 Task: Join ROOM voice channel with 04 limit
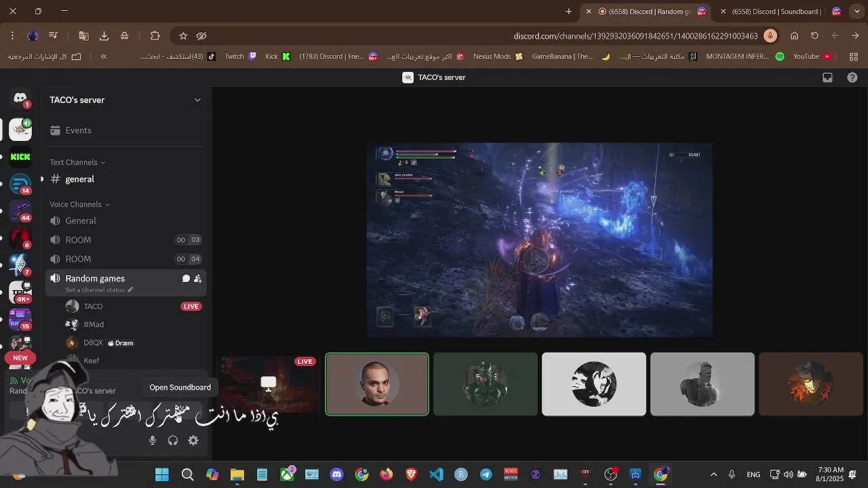(x=125, y=259)
